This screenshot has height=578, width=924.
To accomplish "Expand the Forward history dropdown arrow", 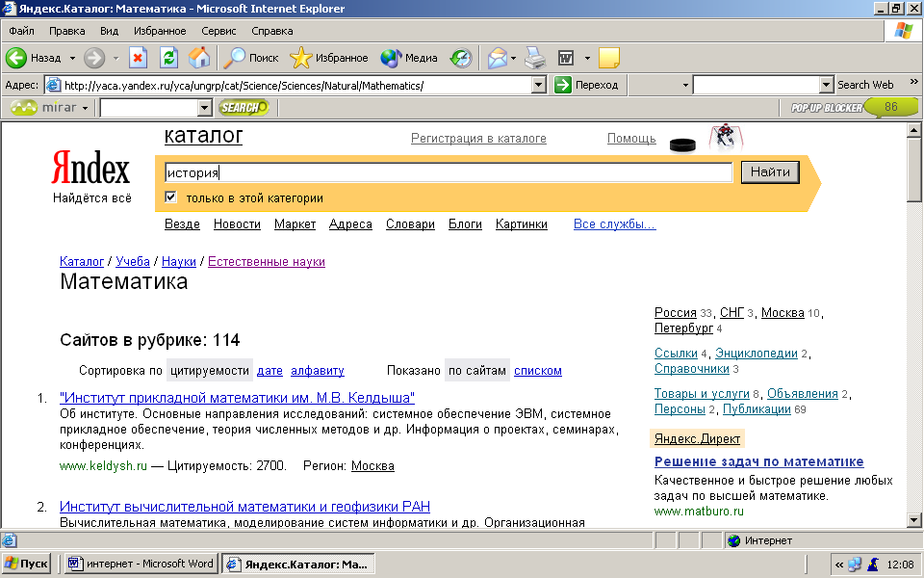I will [115, 58].
